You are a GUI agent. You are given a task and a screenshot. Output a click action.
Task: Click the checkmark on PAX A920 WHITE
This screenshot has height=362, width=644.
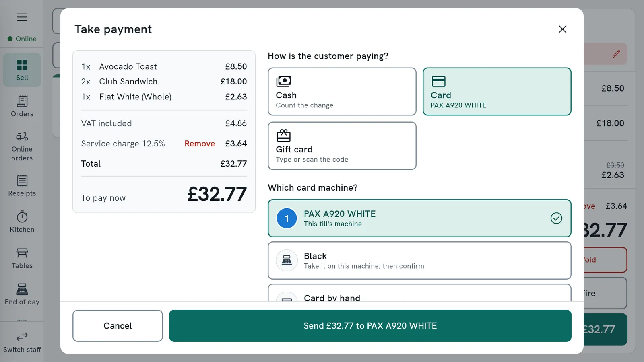(x=556, y=218)
